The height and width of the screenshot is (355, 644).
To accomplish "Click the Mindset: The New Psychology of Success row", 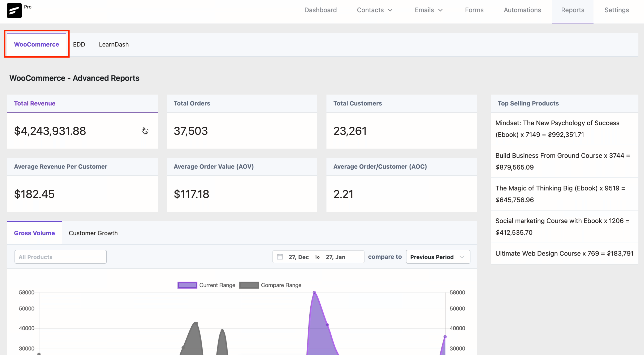I will [x=564, y=129].
